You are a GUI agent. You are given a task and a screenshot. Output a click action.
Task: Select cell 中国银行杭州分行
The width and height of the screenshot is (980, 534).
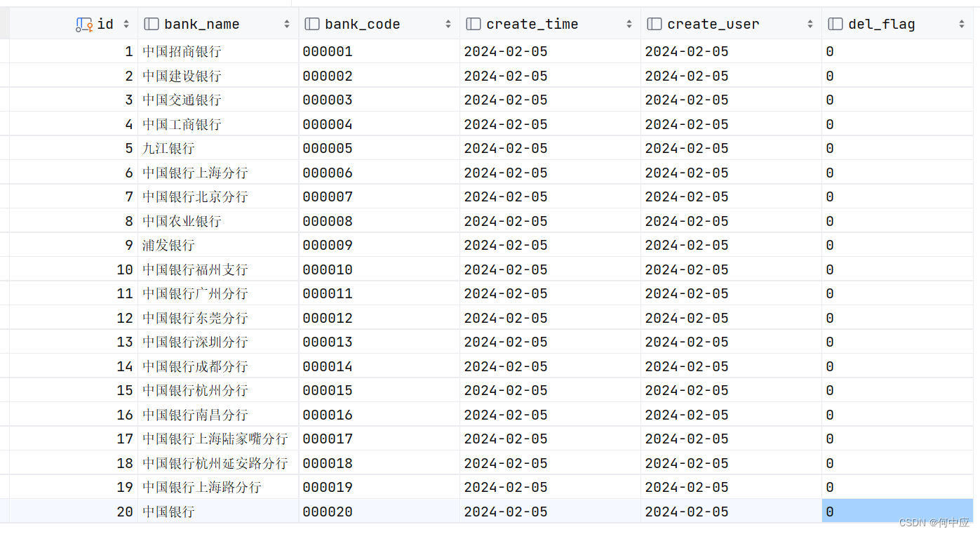tap(218, 390)
